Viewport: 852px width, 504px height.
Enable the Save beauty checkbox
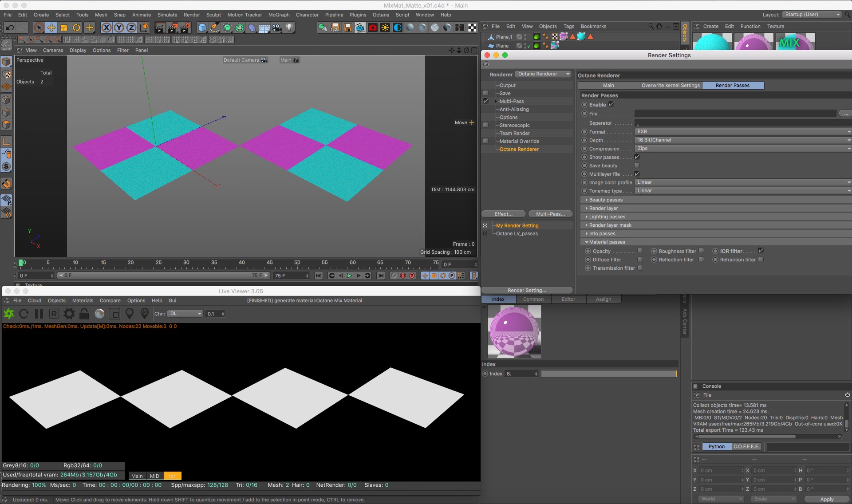pyautogui.click(x=637, y=165)
